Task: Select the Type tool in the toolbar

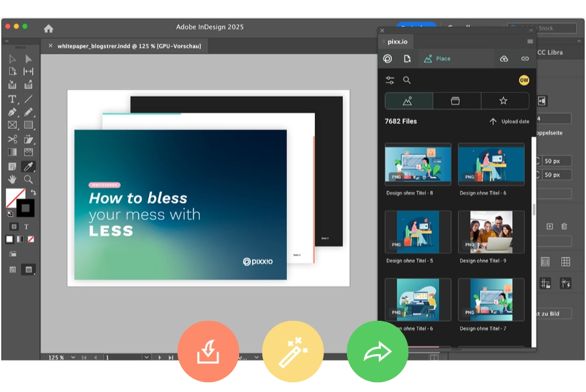Action: point(11,100)
